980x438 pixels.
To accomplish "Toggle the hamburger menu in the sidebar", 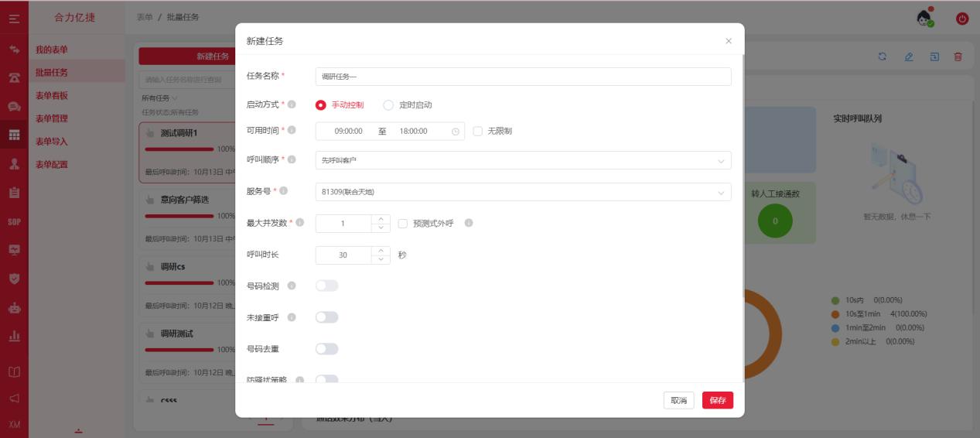I will (14, 18).
